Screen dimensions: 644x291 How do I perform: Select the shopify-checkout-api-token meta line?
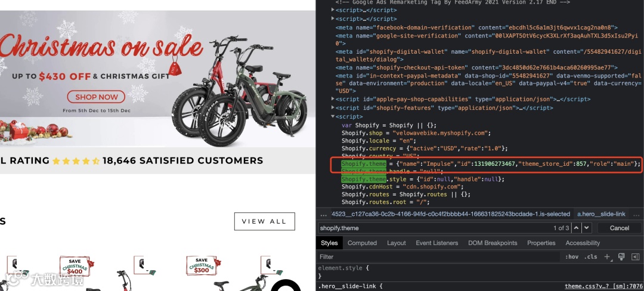[x=476, y=67]
